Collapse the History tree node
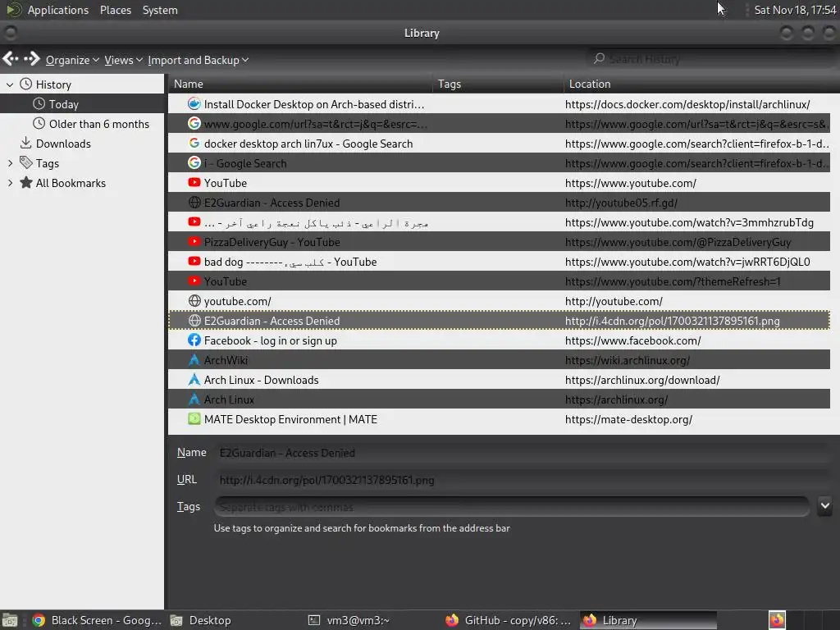Image resolution: width=840 pixels, height=630 pixels. click(10, 84)
